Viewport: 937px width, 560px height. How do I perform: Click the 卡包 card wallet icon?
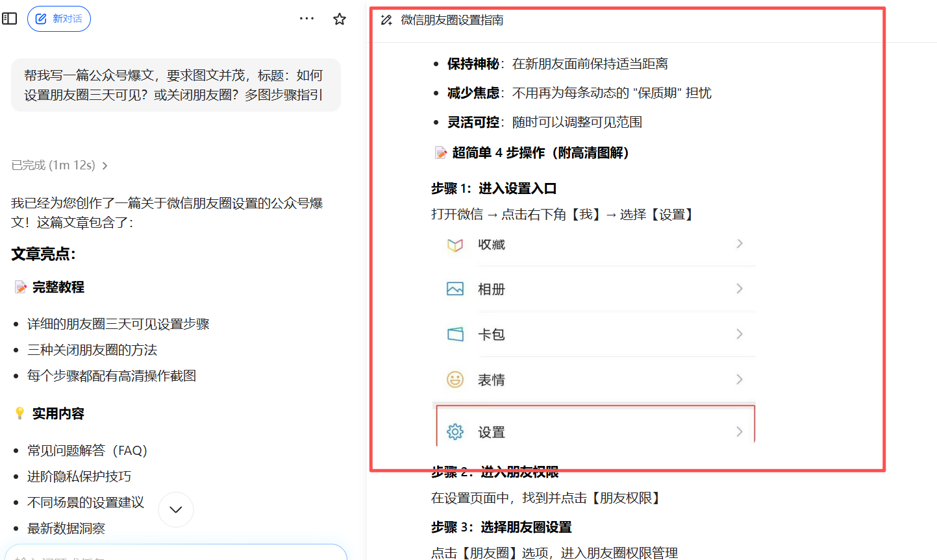pos(455,334)
